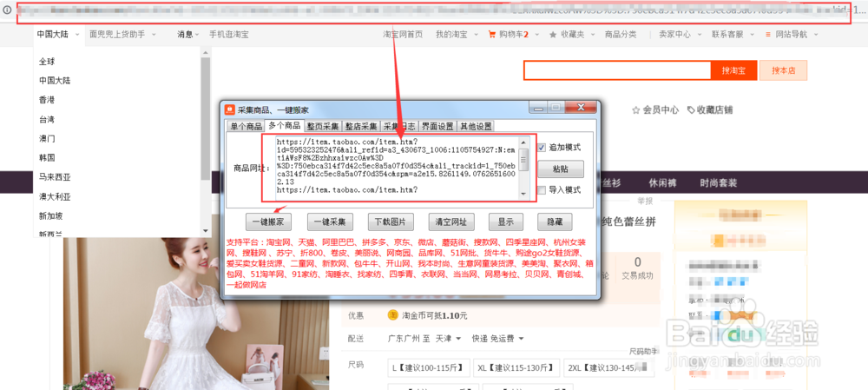Select 韩国 in the region list
The image size is (868, 390).
[x=47, y=158]
